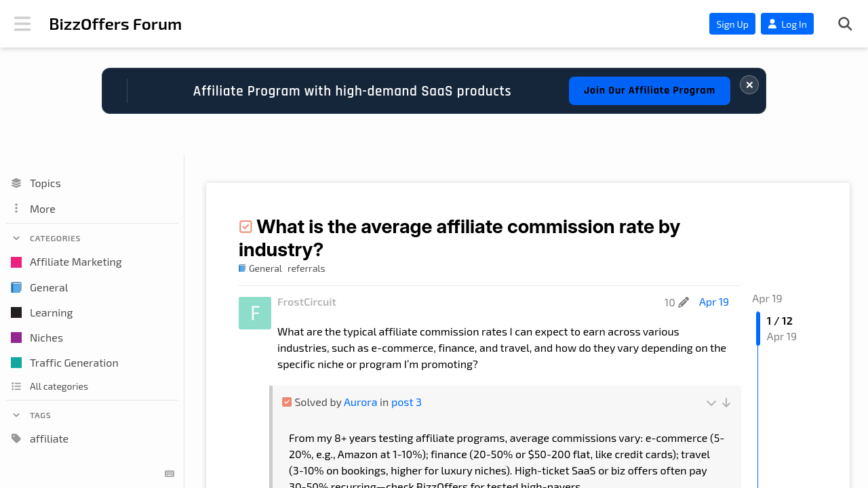
Task: Click the timeline scroller handle
Action: tap(758, 329)
